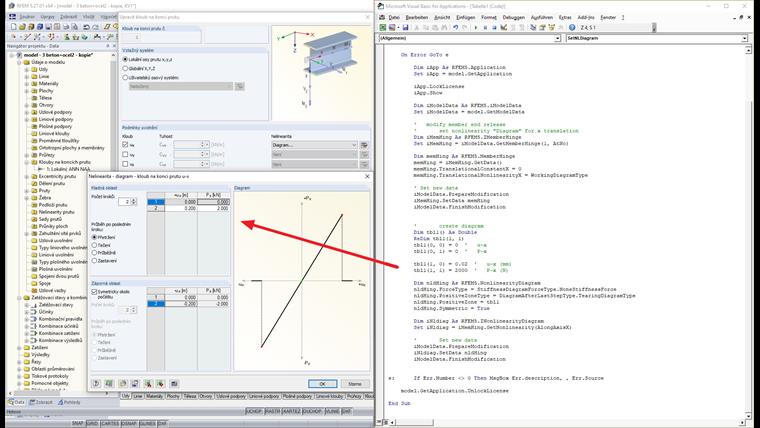The height and width of the screenshot is (428, 760).
Task: Click the ux cell with value 0.200 in row 2
Action: coord(181,208)
